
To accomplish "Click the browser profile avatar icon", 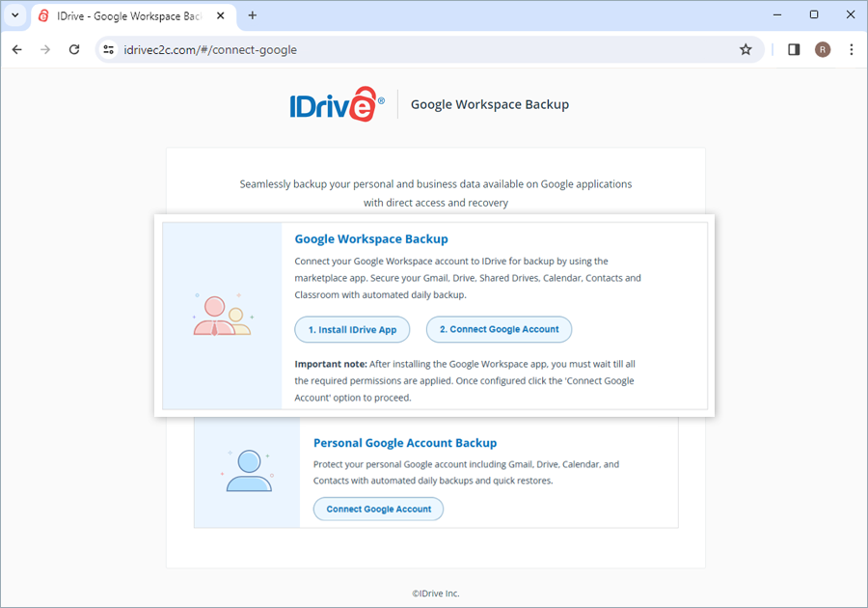I will (823, 49).
